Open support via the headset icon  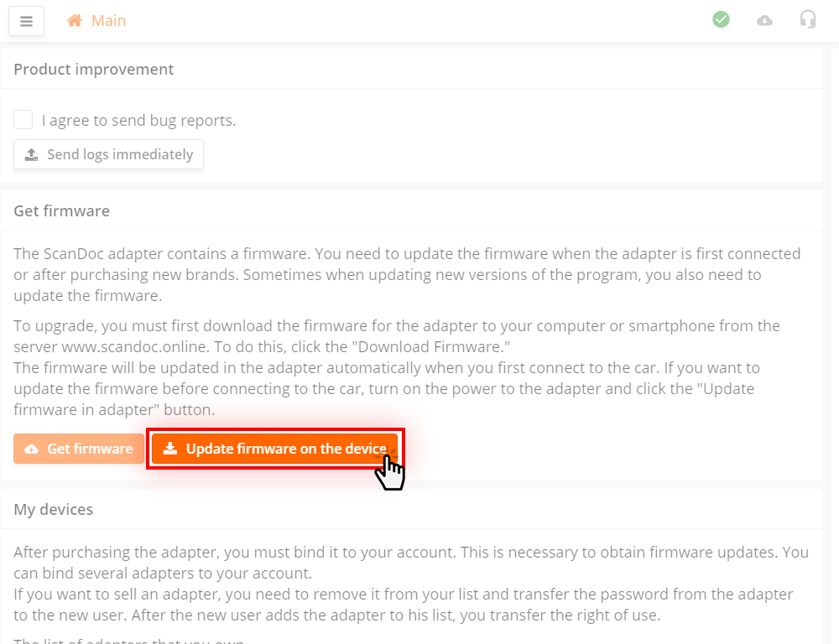pos(808,19)
